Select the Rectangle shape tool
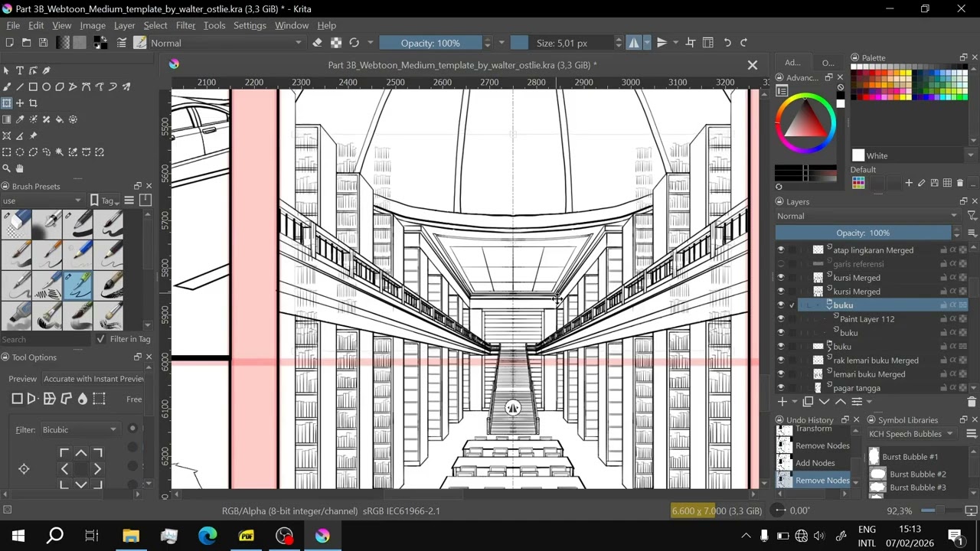980x551 pixels. click(x=33, y=86)
